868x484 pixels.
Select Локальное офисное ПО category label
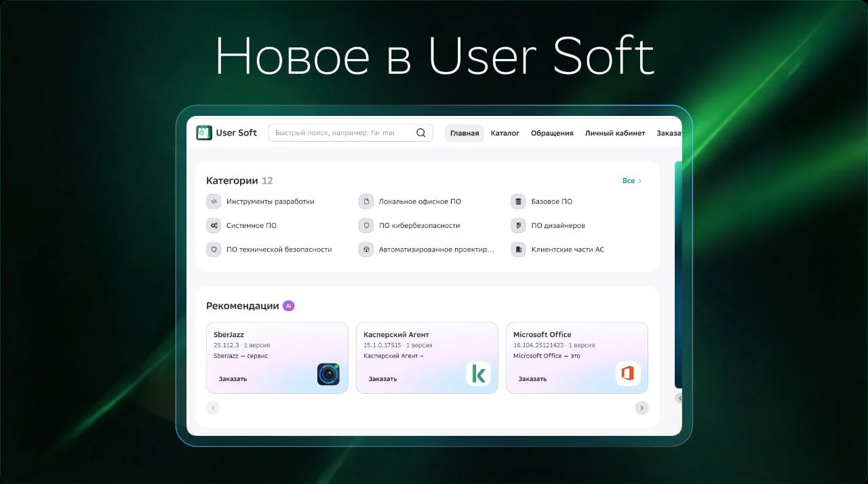[x=420, y=201]
